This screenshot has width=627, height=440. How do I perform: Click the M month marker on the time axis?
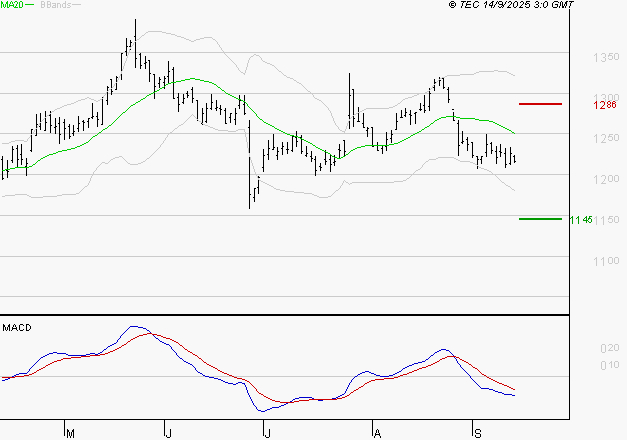tap(70, 434)
